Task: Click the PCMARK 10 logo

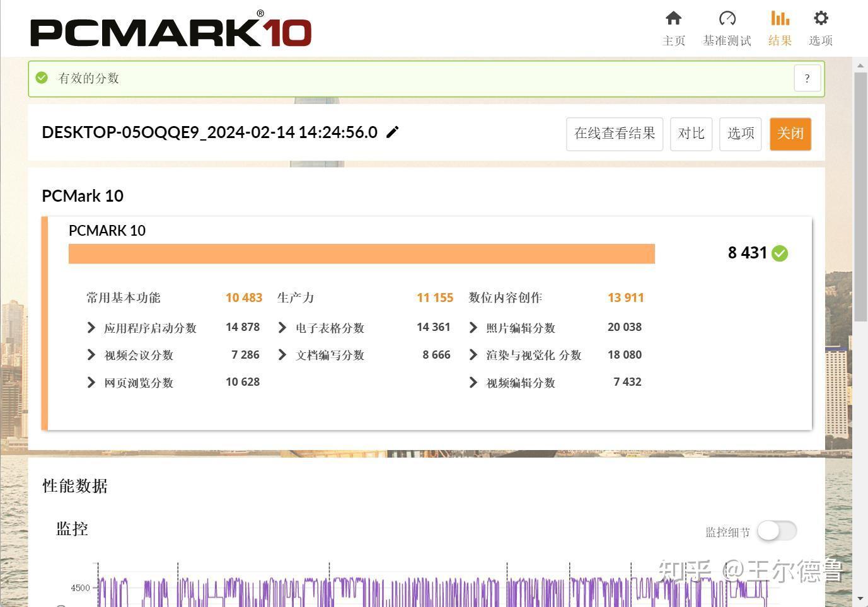Action: 171,29
